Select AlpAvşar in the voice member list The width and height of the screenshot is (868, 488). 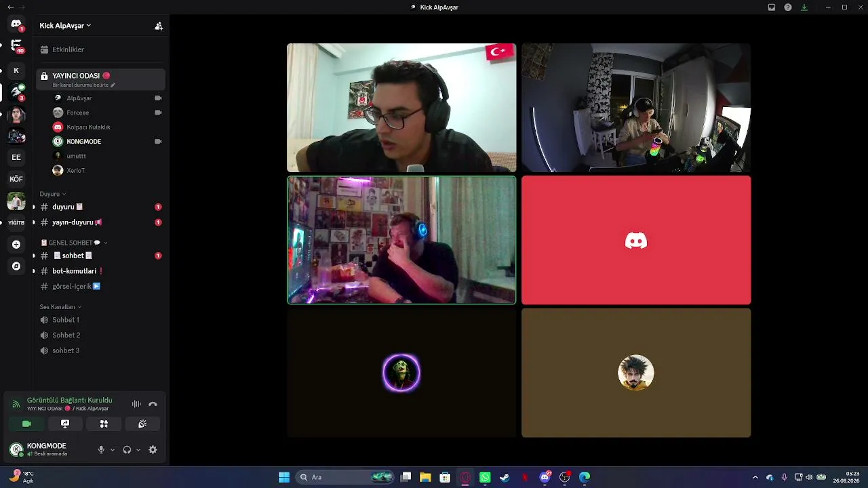coord(107,98)
